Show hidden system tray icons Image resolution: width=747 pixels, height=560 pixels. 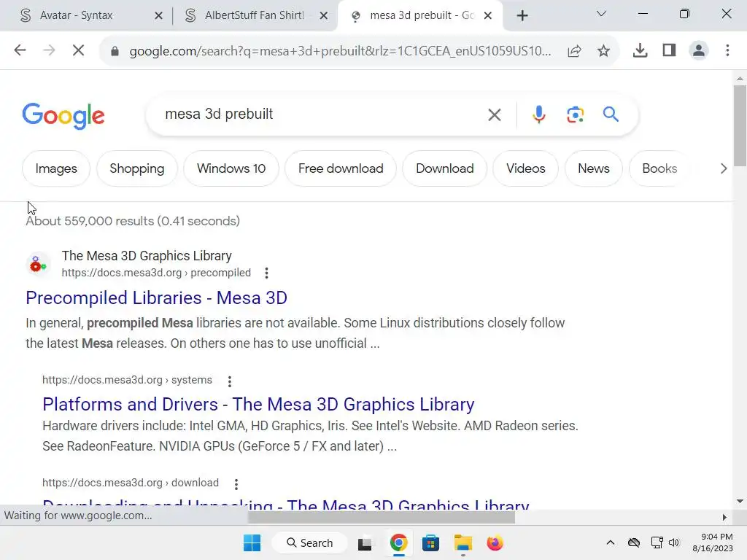[x=611, y=542]
